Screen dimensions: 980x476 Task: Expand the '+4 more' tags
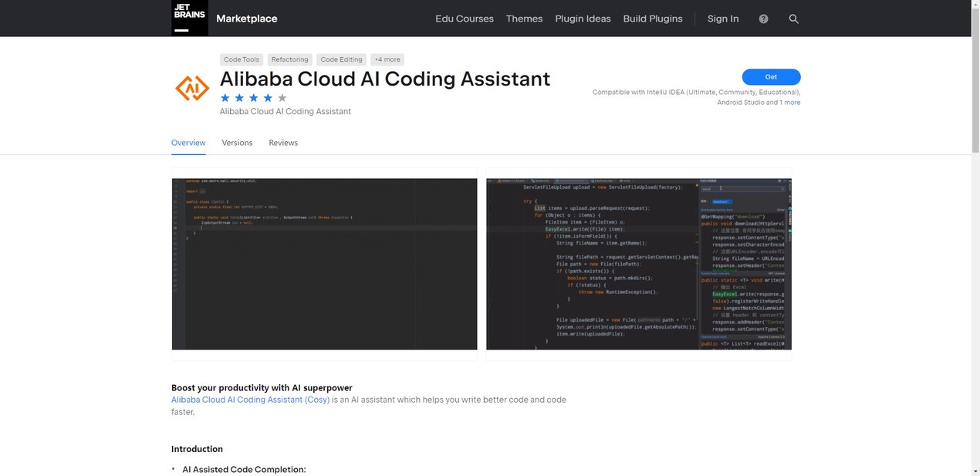(387, 59)
